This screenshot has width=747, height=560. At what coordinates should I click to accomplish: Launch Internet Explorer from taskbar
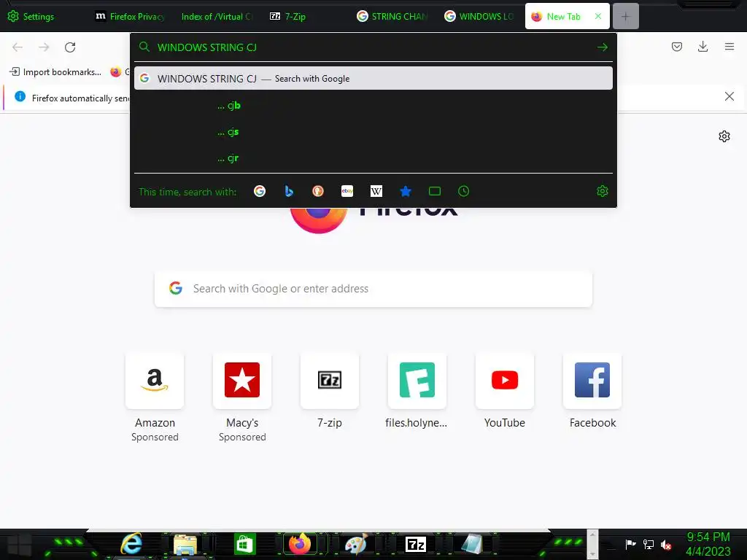tap(131, 544)
